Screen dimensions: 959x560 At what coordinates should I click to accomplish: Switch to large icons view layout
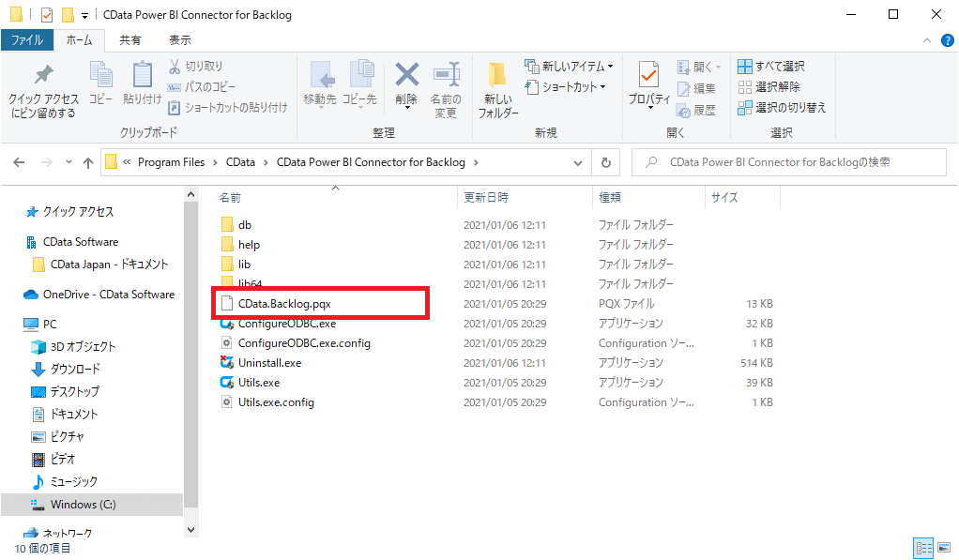944,547
